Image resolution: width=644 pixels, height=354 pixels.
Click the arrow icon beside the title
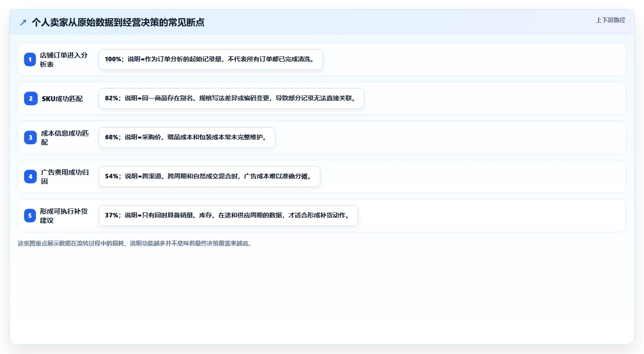coord(23,22)
